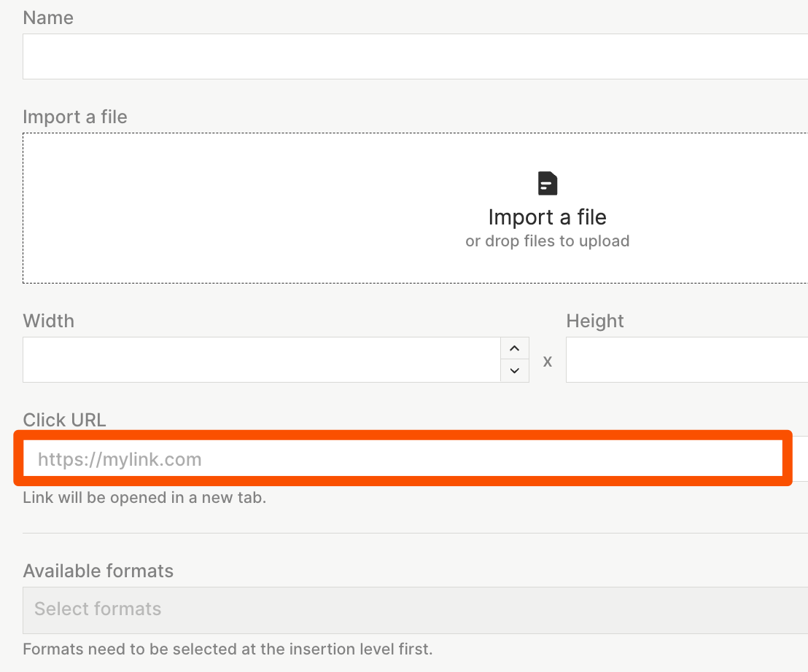The image size is (808, 672).
Task: Click the 'Import a file' label above drop zone
Action: (75, 117)
